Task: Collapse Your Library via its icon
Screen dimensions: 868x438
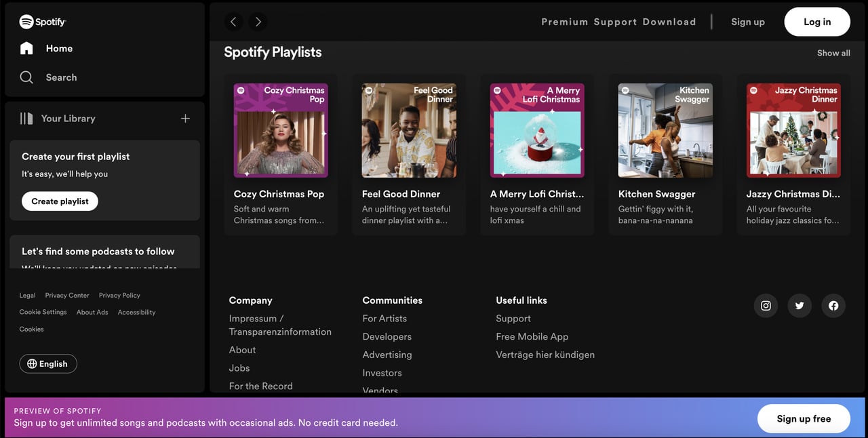Action: coord(26,118)
